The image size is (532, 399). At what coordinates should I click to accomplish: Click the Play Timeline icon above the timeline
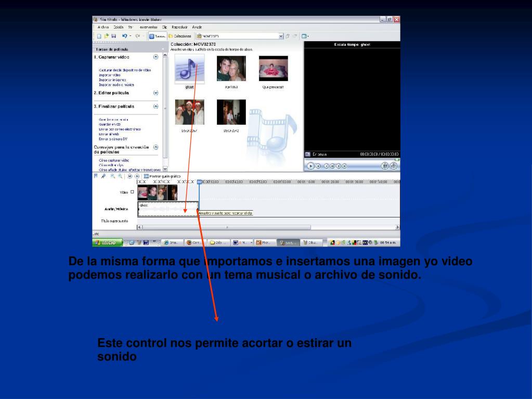click(137, 176)
